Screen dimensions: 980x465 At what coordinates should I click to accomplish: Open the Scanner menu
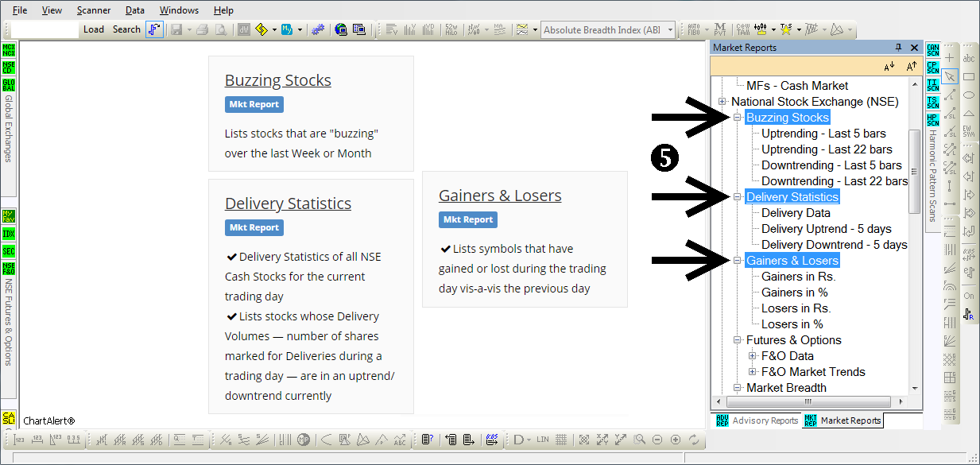94,10
